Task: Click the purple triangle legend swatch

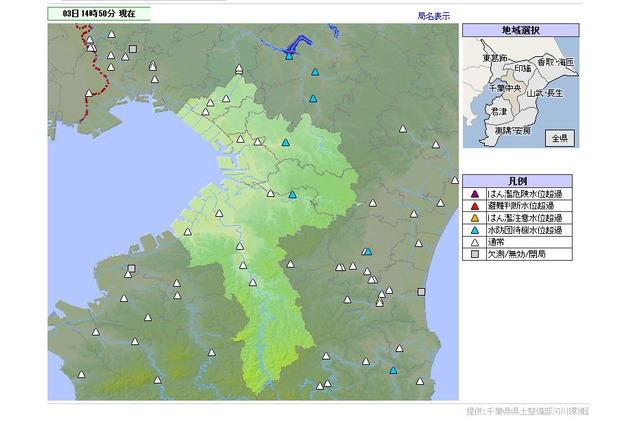Action: 474,193
